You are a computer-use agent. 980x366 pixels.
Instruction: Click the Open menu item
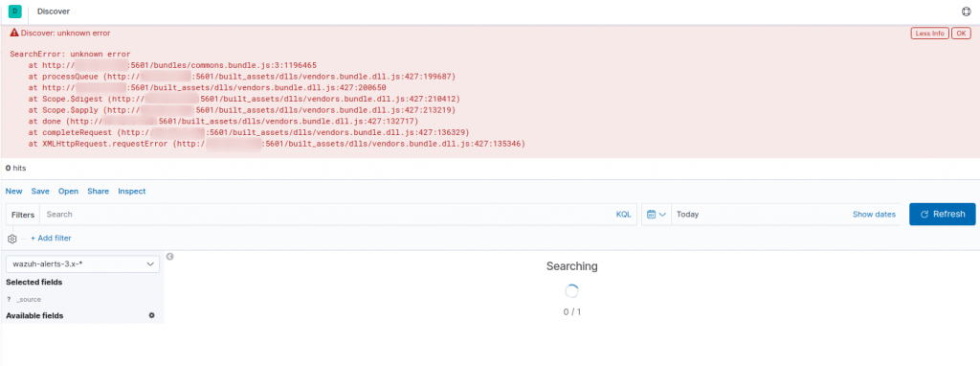(x=68, y=192)
